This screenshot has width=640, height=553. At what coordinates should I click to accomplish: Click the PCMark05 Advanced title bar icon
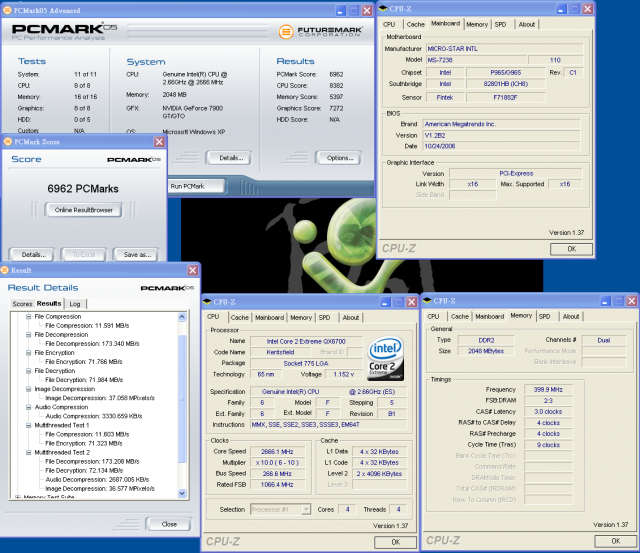pyautogui.click(x=7, y=10)
